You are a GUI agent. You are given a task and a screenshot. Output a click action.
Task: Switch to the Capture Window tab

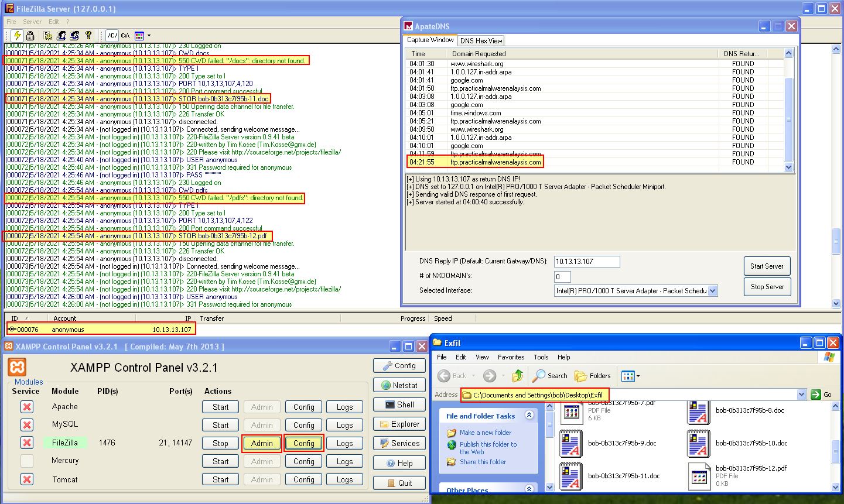click(430, 40)
